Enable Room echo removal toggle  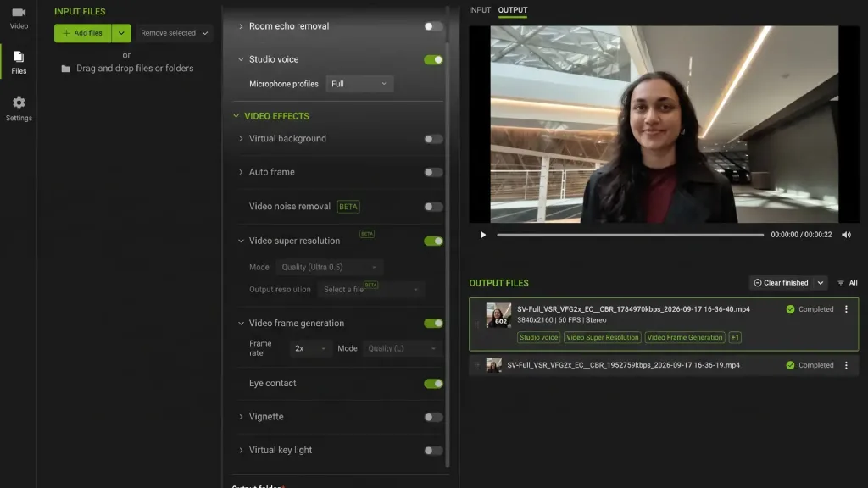[x=433, y=26]
